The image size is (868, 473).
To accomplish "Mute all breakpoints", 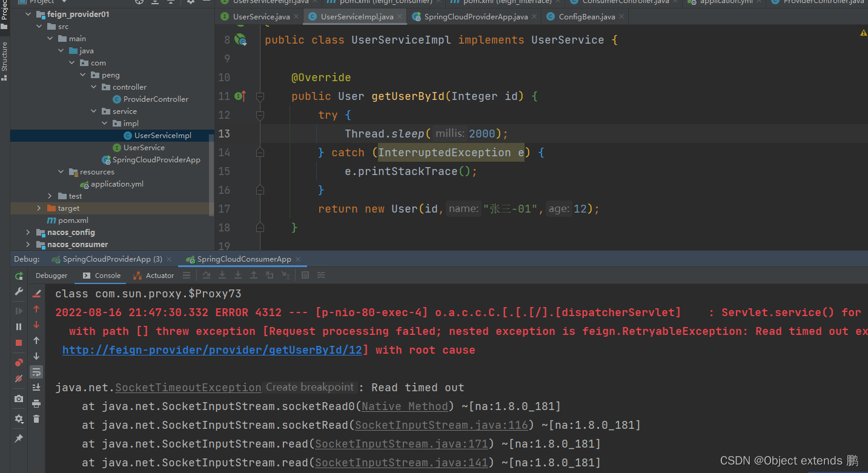I will point(18,379).
